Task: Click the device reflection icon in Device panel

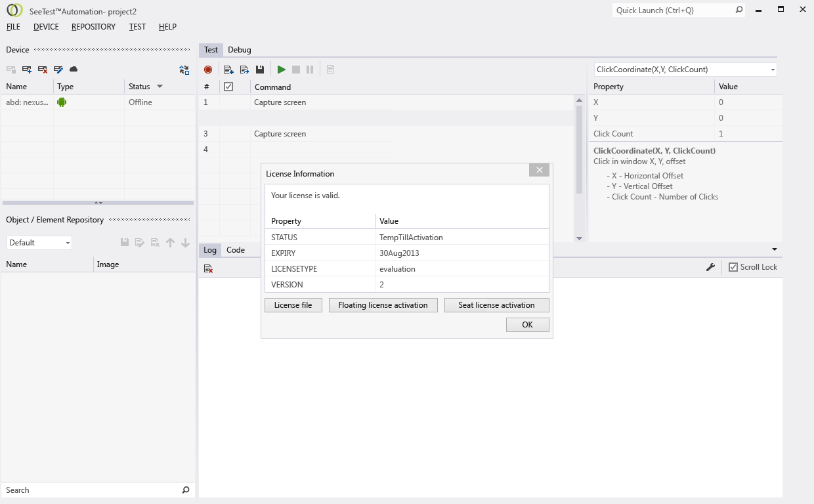Action: [184, 70]
